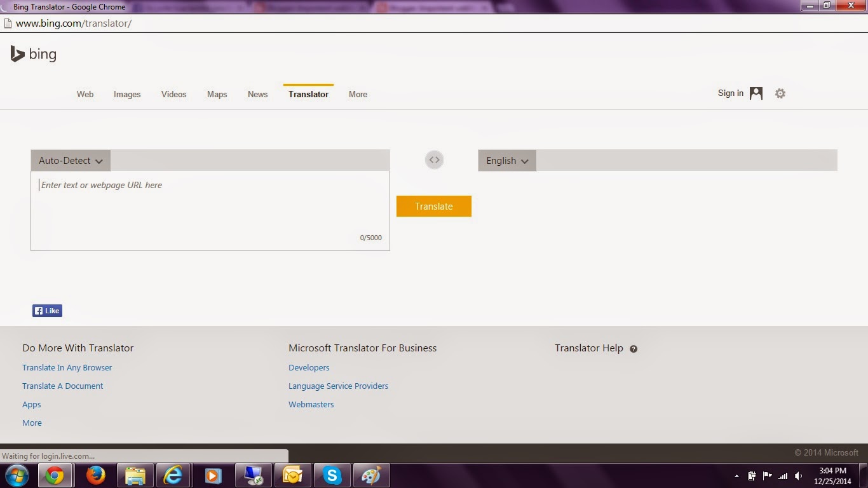Open Skype from the taskbar
This screenshot has height=488, width=868.
click(x=332, y=475)
